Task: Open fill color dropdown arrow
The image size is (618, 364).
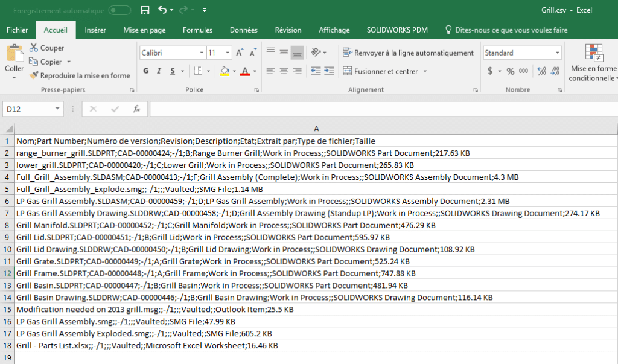Action: tap(234, 71)
